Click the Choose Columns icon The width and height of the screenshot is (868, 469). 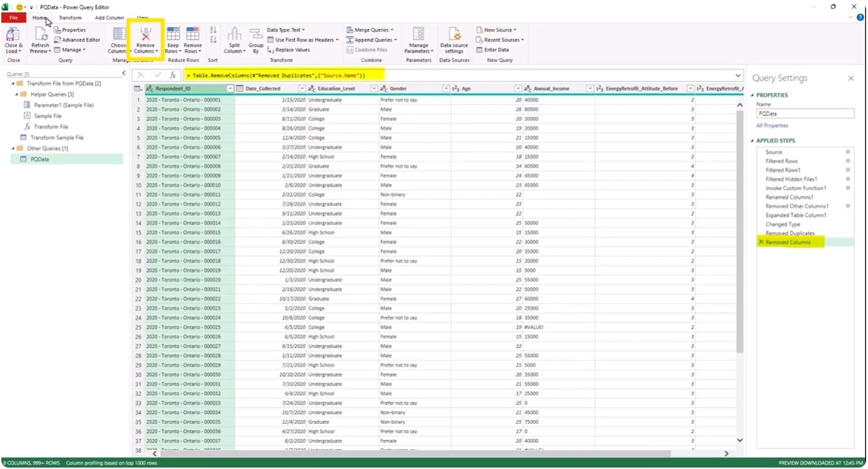point(119,34)
